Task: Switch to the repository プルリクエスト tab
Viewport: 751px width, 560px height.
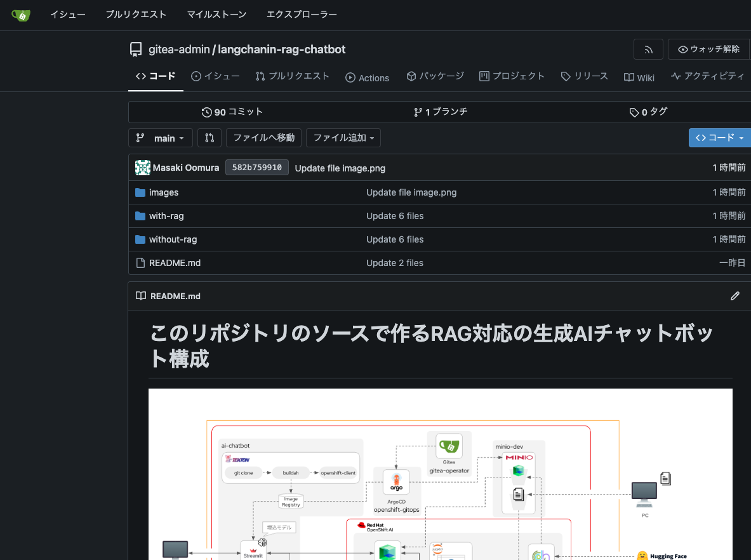Action: click(x=292, y=77)
